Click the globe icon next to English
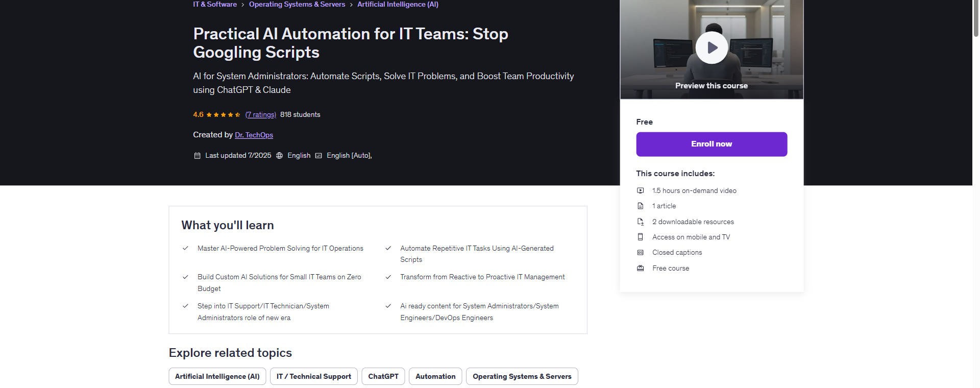980x388 pixels. (279, 156)
